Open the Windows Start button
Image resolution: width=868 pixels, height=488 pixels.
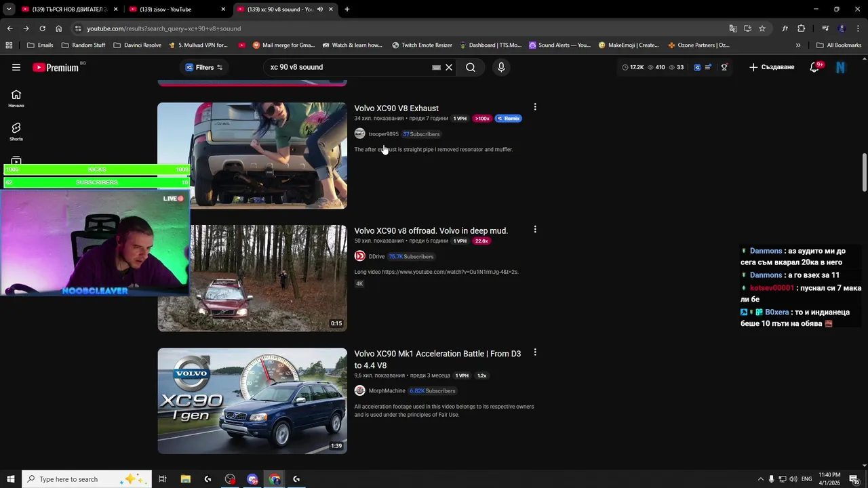click(10, 479)
